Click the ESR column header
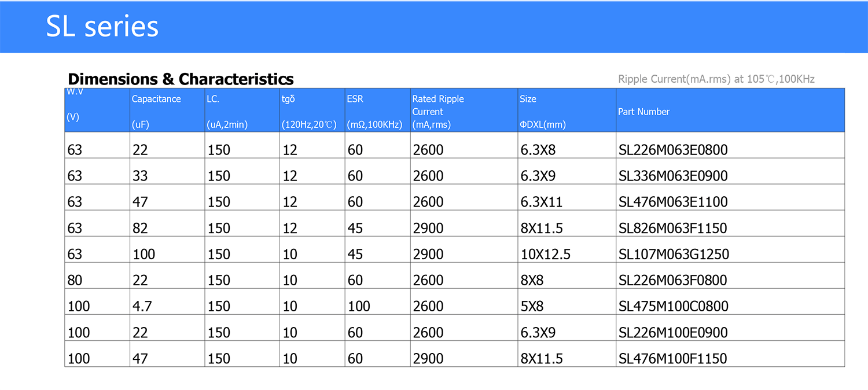 coord(355,99)
